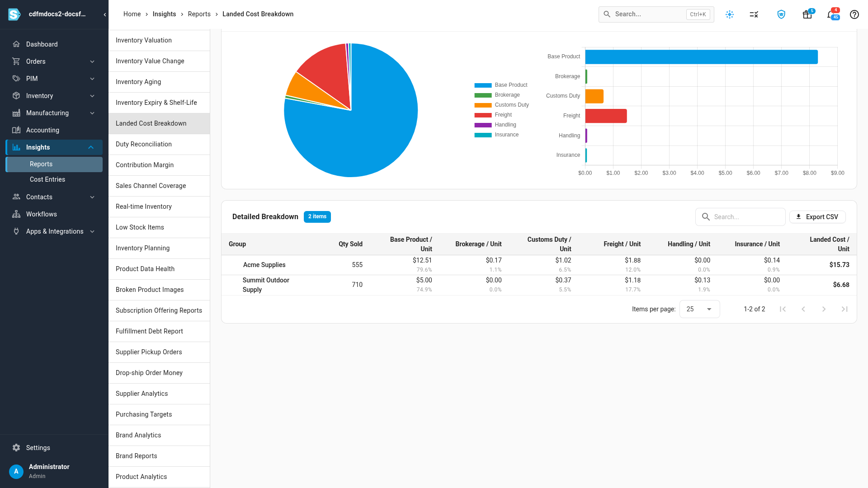Screen dimensions: 868x488
Task: Select Inventory Aging report
Action: click(159, 82)
